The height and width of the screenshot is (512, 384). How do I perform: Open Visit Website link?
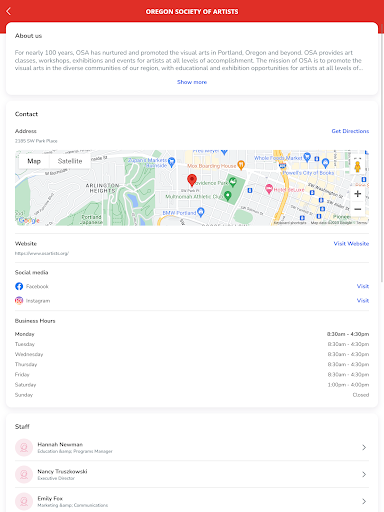(x=351, y=244)
